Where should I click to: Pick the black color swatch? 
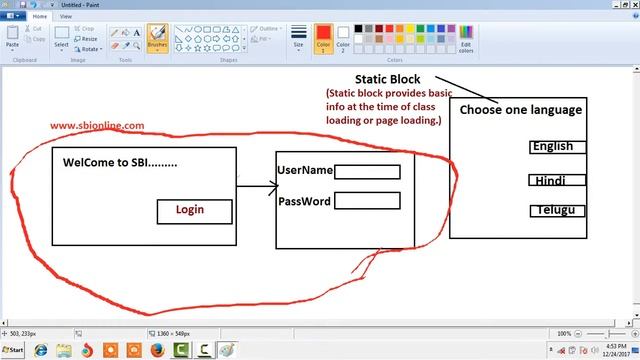coord(358,28)
